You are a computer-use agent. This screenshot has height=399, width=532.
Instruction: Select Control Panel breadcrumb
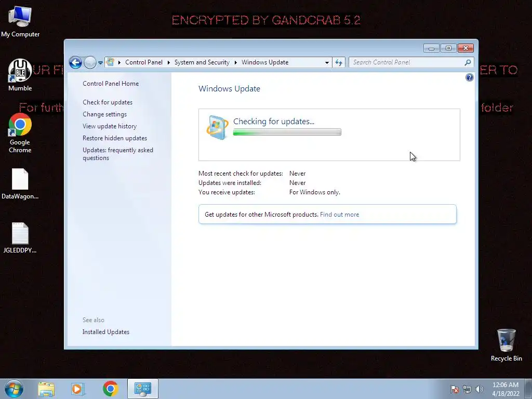point(144,62)
